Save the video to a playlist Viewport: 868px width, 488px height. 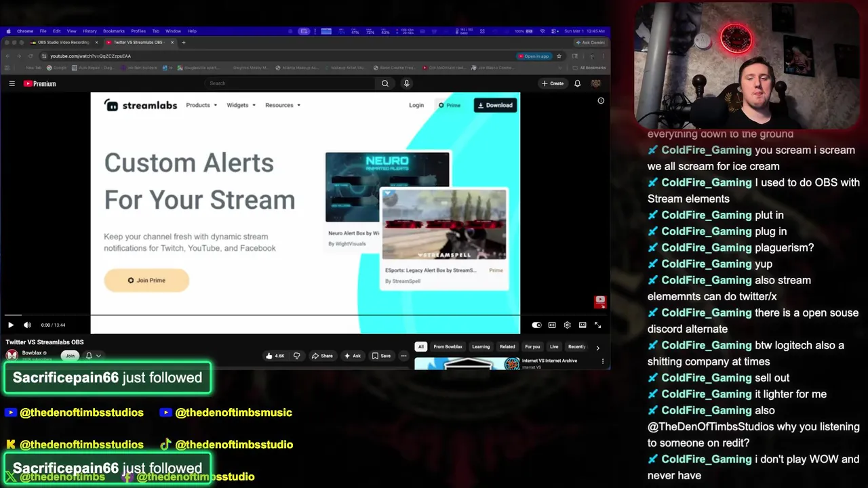381,356
